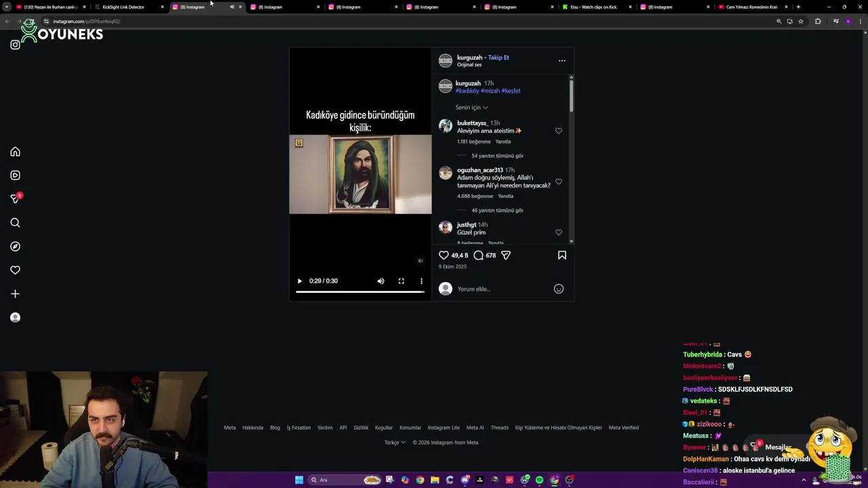Open Meta Verified footer link
This screenshot has height=488, width=868.
[623, 428]
